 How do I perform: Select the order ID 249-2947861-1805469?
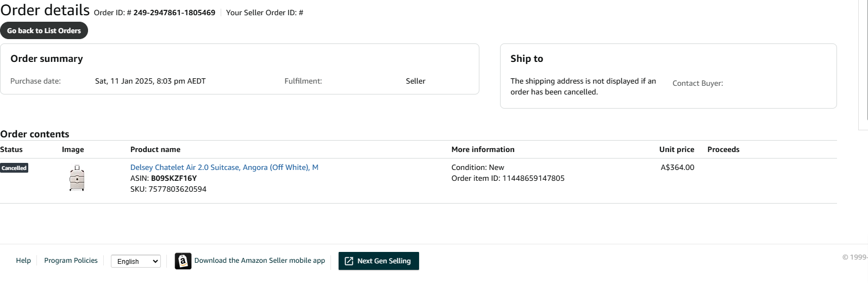174,12
